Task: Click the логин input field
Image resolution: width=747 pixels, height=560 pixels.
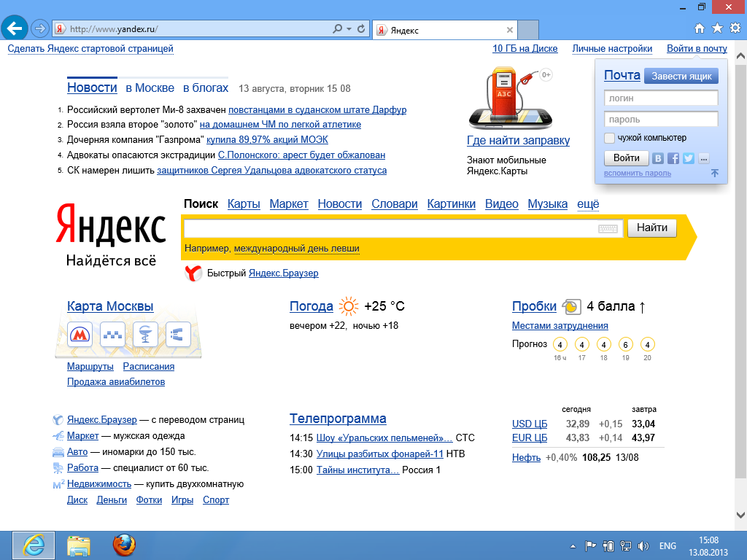Action: pyautogui.click(x=661, y=98)
